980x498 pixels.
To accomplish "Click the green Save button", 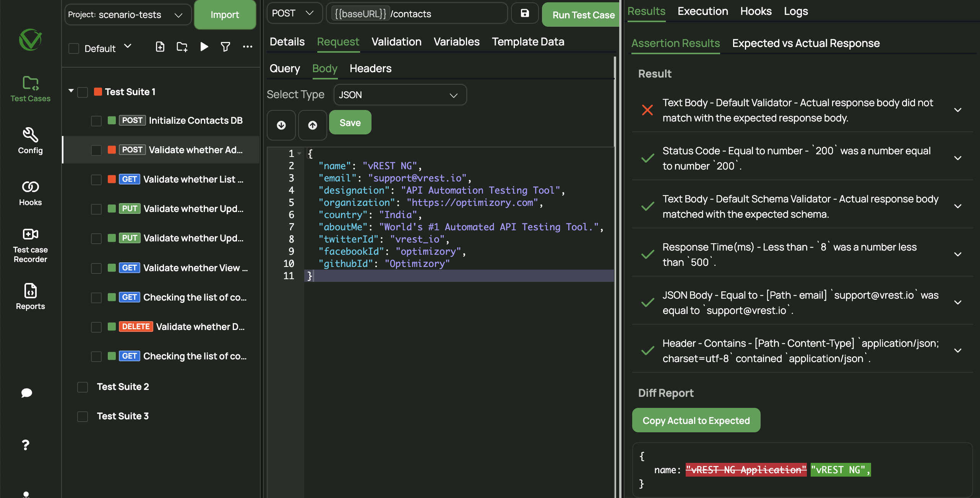I will tap(350, 123).
